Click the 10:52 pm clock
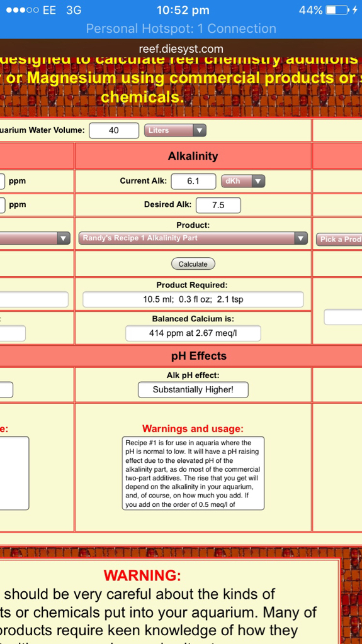This screenshot has width=362, height=644. pyautogui.click(x=183, y=10)
